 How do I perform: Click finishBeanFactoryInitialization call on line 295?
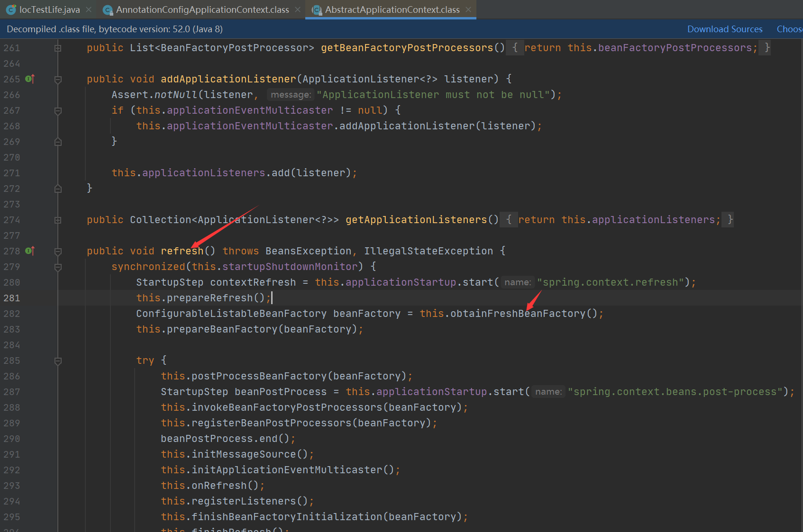(x=287, y=517)
